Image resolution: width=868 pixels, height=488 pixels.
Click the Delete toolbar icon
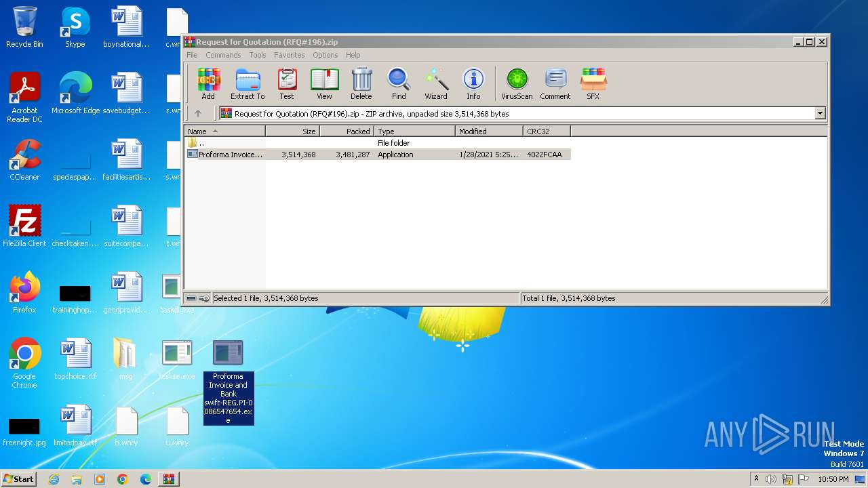pyautogui.click(x=361, y=84)
